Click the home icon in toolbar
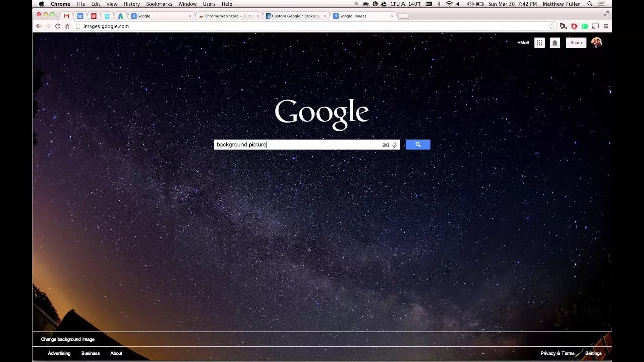 [67, 26]
